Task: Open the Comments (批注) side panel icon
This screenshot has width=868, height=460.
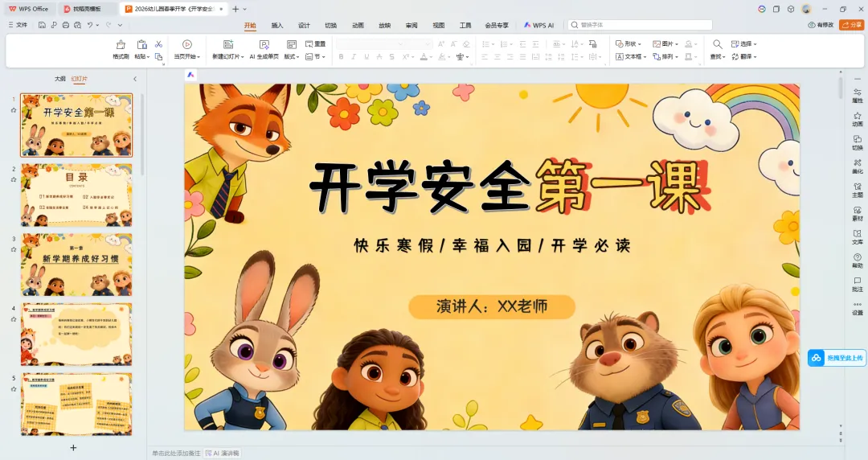Action: point(858,285)
